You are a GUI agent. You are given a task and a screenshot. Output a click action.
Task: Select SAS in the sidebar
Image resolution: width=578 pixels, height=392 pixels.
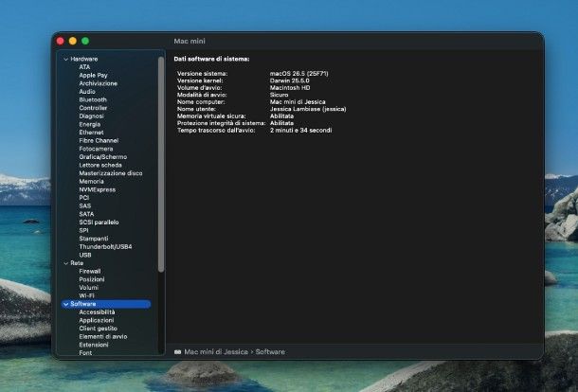pos(84,206)
